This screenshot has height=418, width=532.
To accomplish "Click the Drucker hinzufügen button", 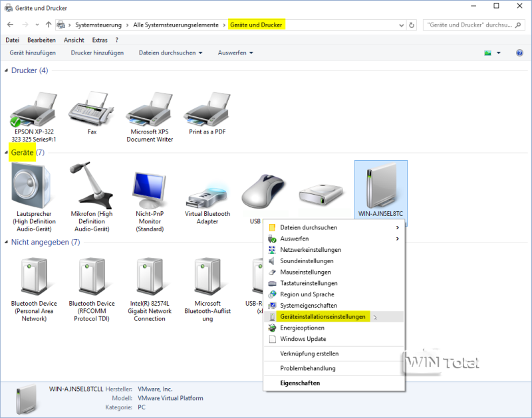I will click(97, 53).
